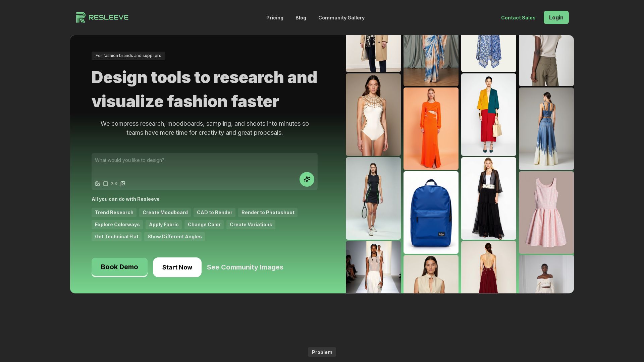Click the square aspect ratio icon

(x=106, y=184)
